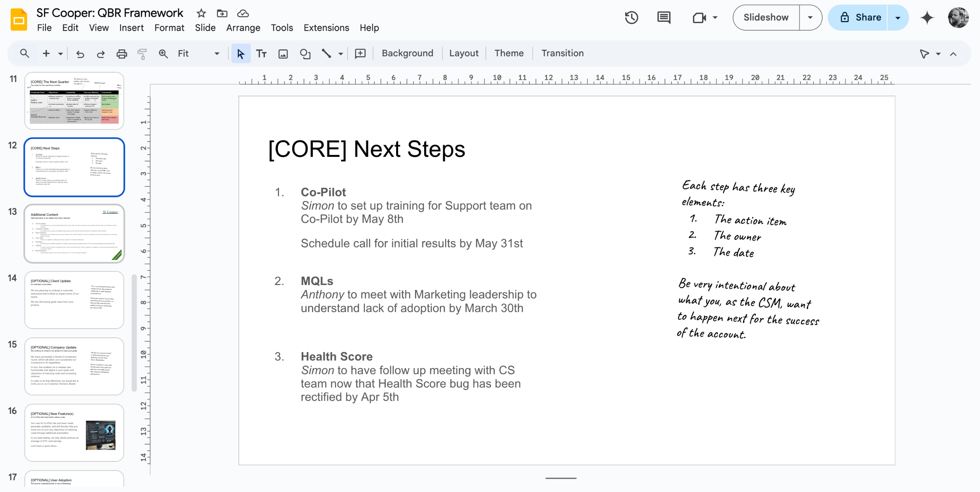
Task: Click the Transition button
Action: pyautogui.click(x=562, y=53)
